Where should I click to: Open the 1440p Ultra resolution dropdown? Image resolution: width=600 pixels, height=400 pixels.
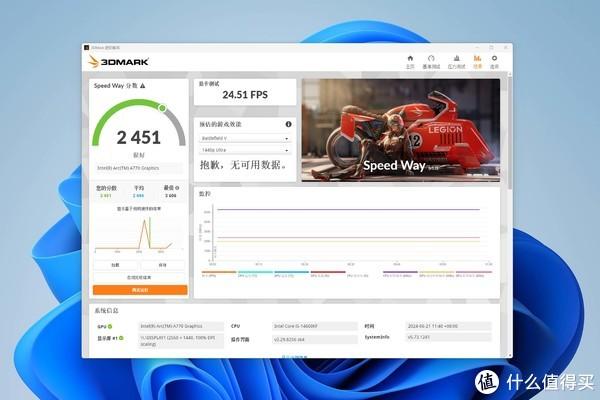click(x=245, y=150)
